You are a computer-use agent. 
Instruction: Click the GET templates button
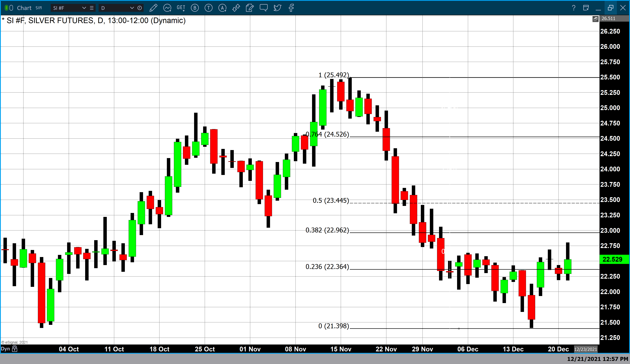tap(181, 8)
